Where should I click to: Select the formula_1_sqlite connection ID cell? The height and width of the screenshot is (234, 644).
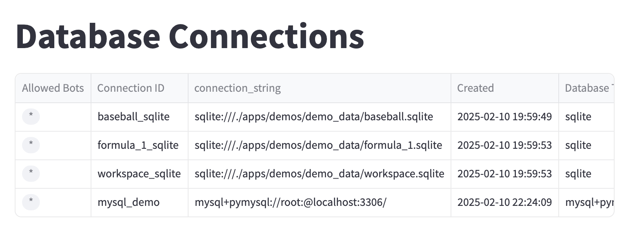pos(140,146)
